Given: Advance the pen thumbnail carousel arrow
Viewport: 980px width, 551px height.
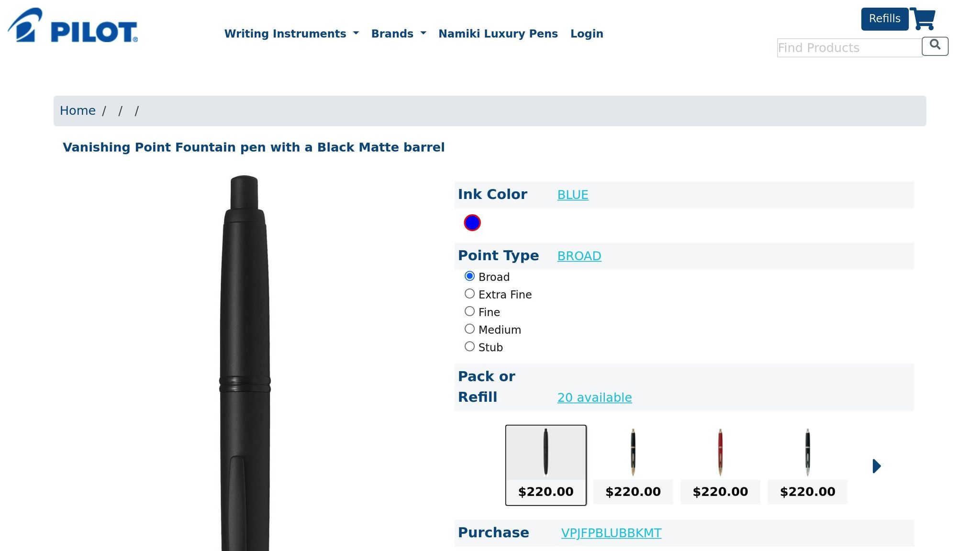Looking at the screenshot, I should [x=876, y=465].
